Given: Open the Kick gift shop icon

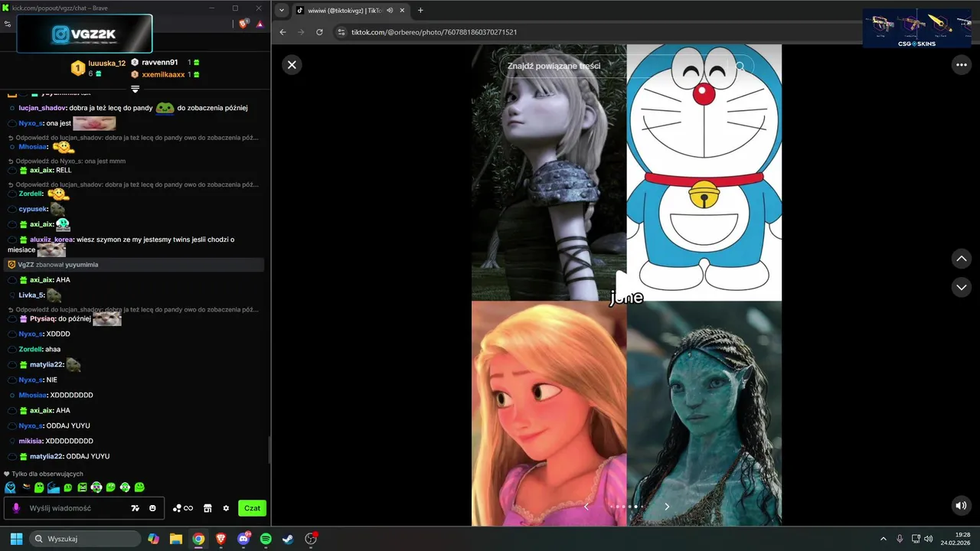Looking at the screenshot, I should point(207,508).
